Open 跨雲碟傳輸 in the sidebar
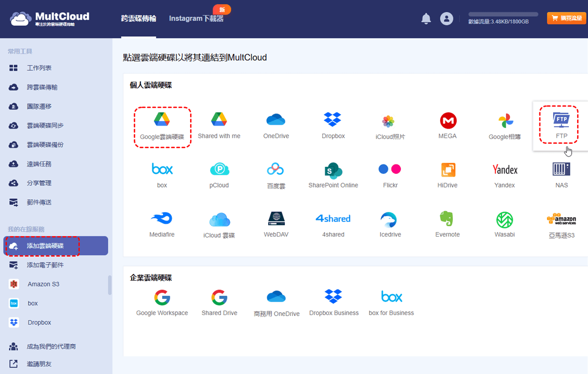The width and height of the screenshot is (588, 374). click(x=42, y=87)
